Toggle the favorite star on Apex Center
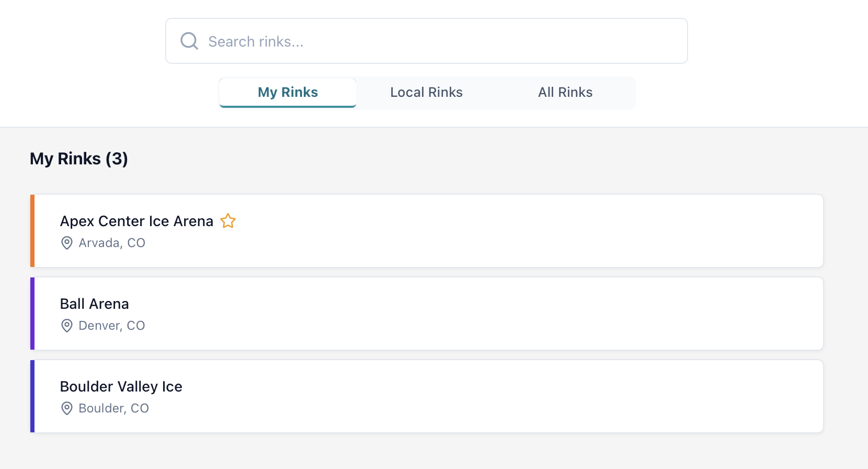 tap(228, 221)
